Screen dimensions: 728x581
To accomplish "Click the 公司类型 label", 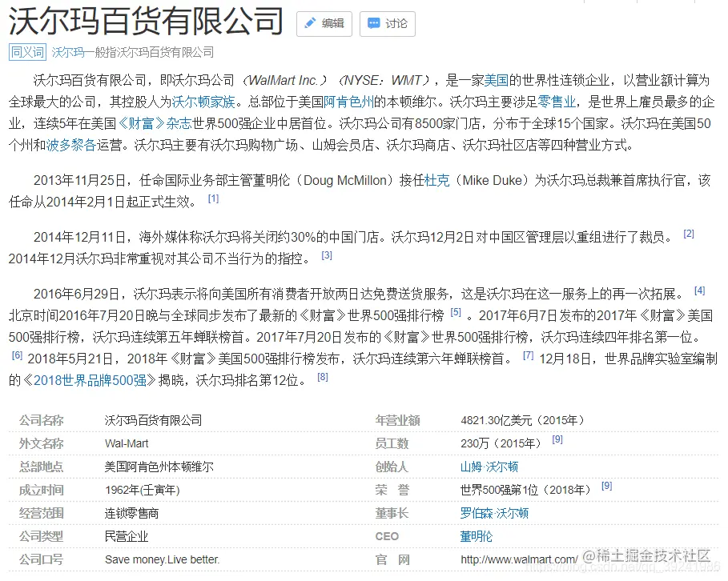I will click(x=42, y=536).
